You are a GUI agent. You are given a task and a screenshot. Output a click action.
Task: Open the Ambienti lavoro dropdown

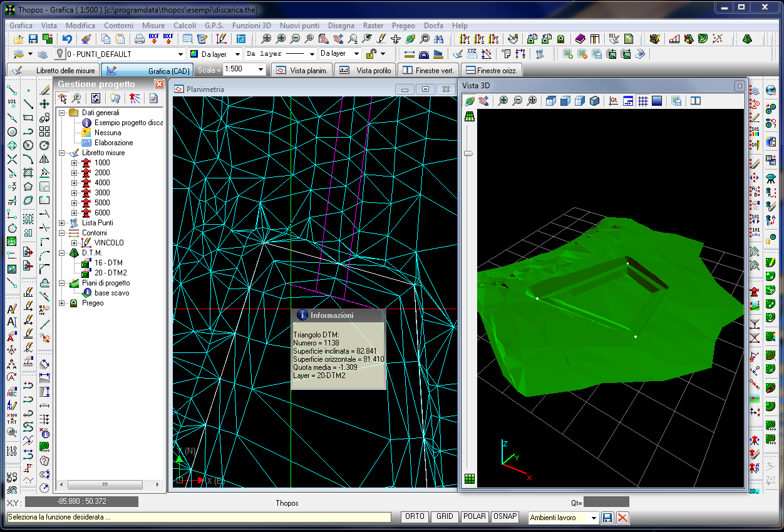click(x=594, y=518)
